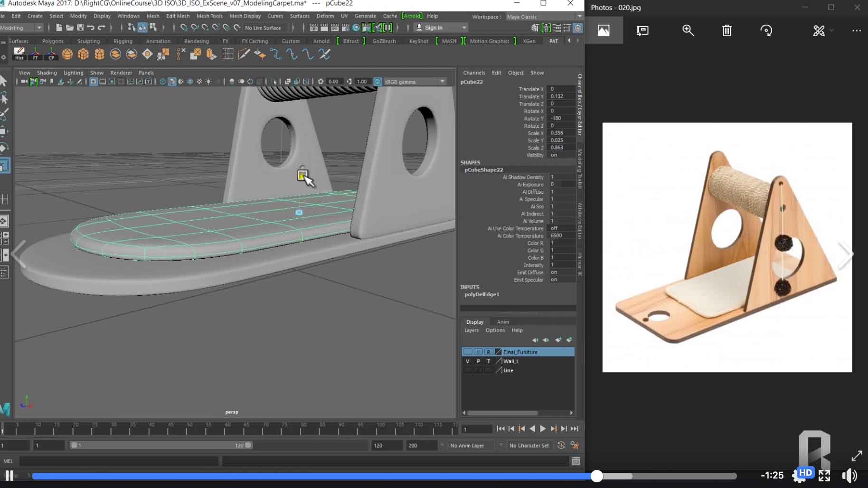Image resolution: width=868 pixels, height=488 pixels.
Task: Open the Mesh Tools menu
Action: tap(209, 16)
